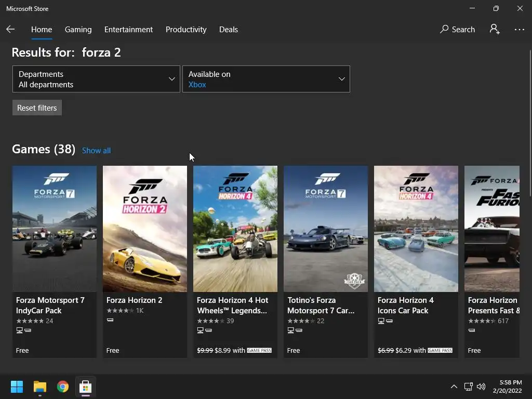The height and width of the screenshot is (399, 532).
Task: Click the Reset filters button
Action: click(37, 108)
